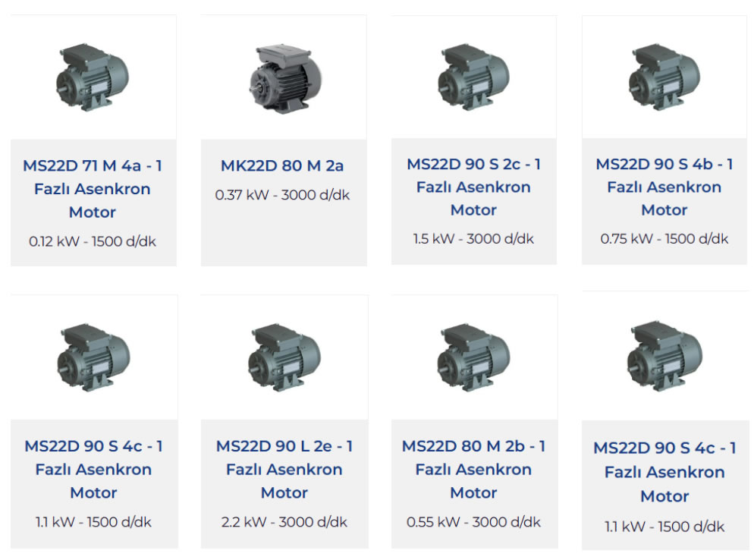Open the MS22D 90 L 2e product link

click(x=284, y=469)
